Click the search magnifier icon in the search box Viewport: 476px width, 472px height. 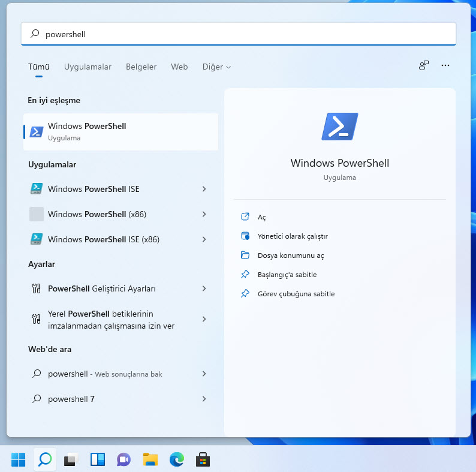(x=35, y=34)
